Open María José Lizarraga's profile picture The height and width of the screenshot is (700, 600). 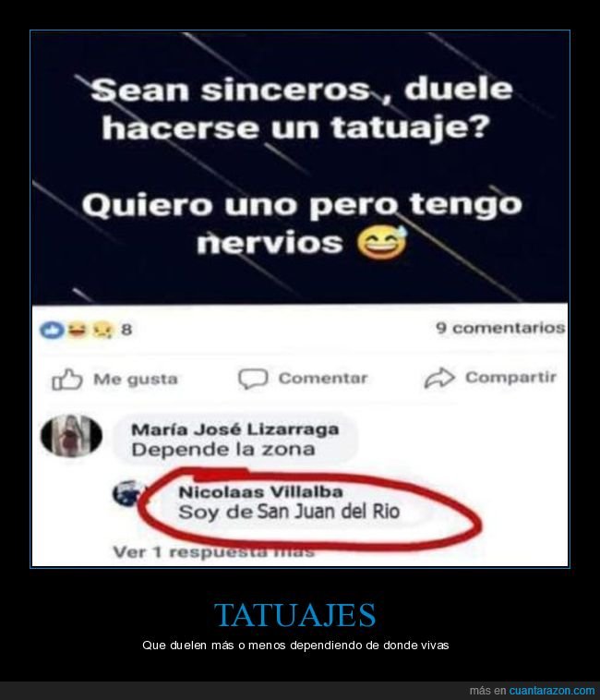point(71,436)
